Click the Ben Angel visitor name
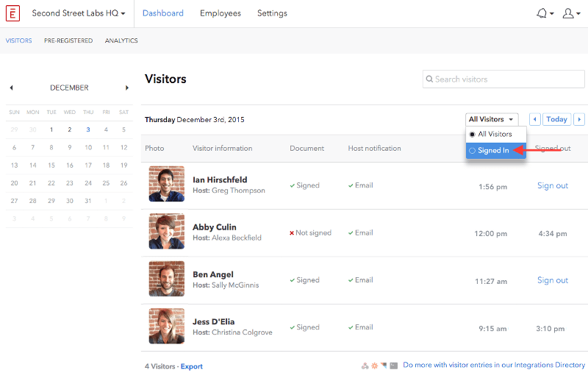This screenshot has width=588, height=381. (213, 274)
